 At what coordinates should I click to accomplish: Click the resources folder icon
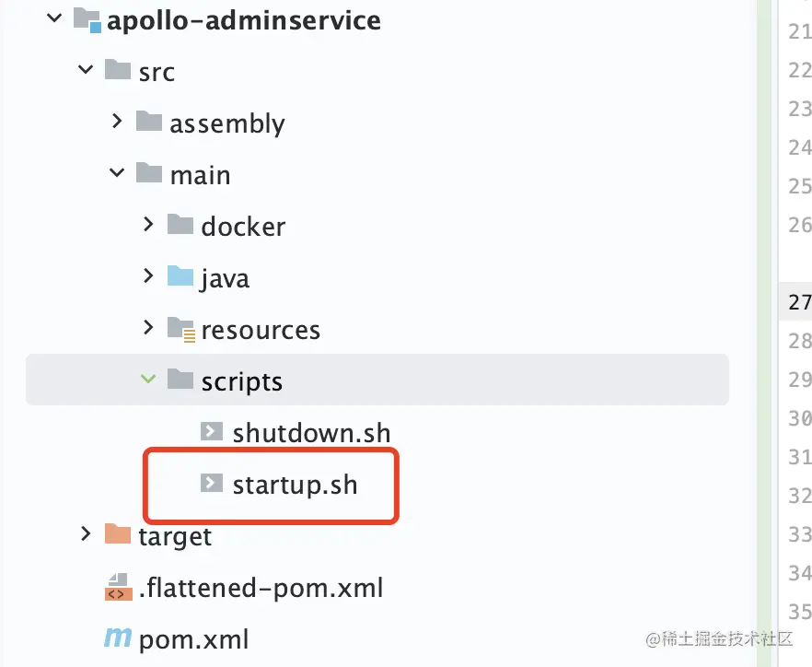pos(180,329)
